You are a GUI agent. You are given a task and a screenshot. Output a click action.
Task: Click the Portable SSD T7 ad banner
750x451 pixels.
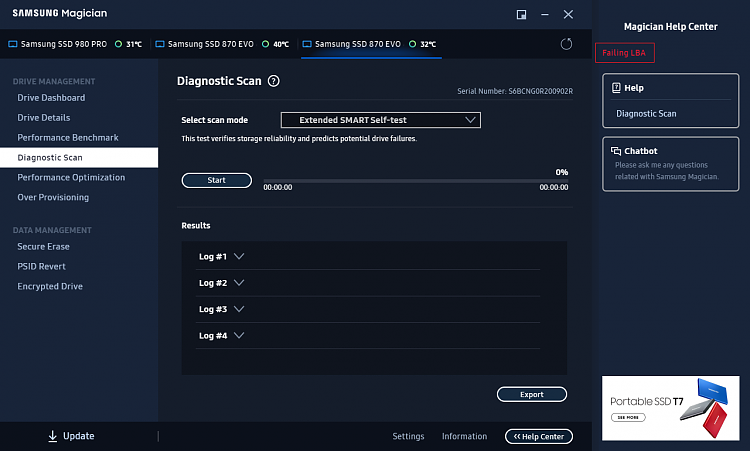coord(671,408)
